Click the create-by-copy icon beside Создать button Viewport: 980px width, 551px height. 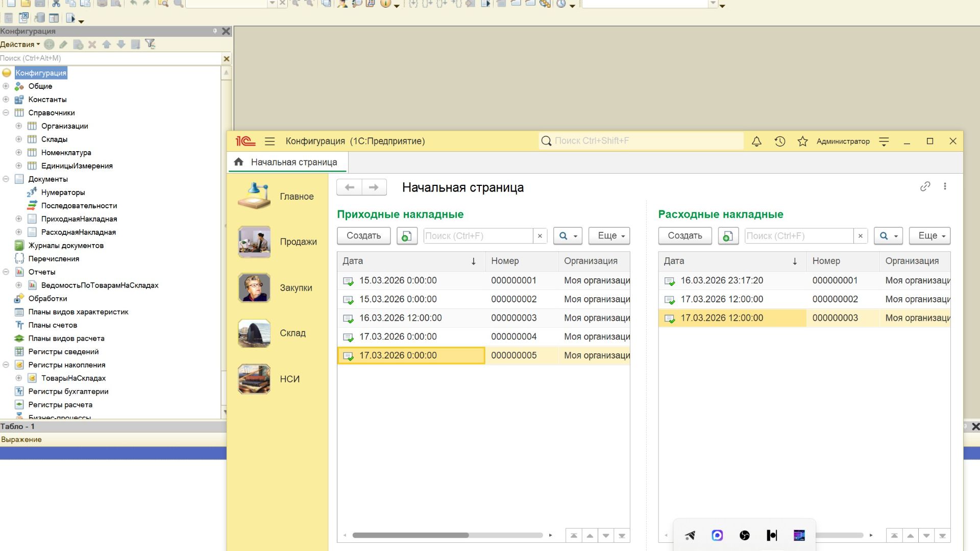click(407, 236)
